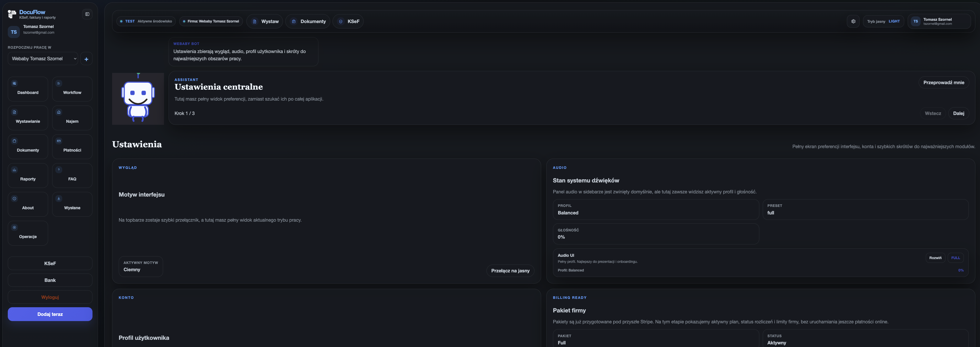Image resolution: width=980 pixels, height=347 pixels.
Task: Click the Preset full value card
Action: [865, 209]
